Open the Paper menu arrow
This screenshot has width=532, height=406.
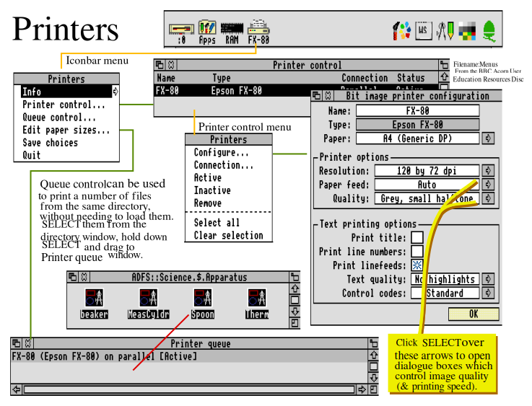[x=488, y=138]
